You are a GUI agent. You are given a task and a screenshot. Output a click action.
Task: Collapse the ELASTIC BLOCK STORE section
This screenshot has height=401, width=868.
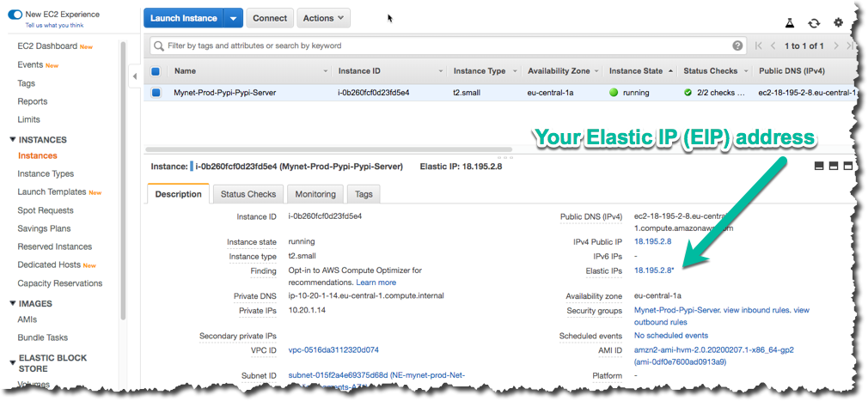13,363
